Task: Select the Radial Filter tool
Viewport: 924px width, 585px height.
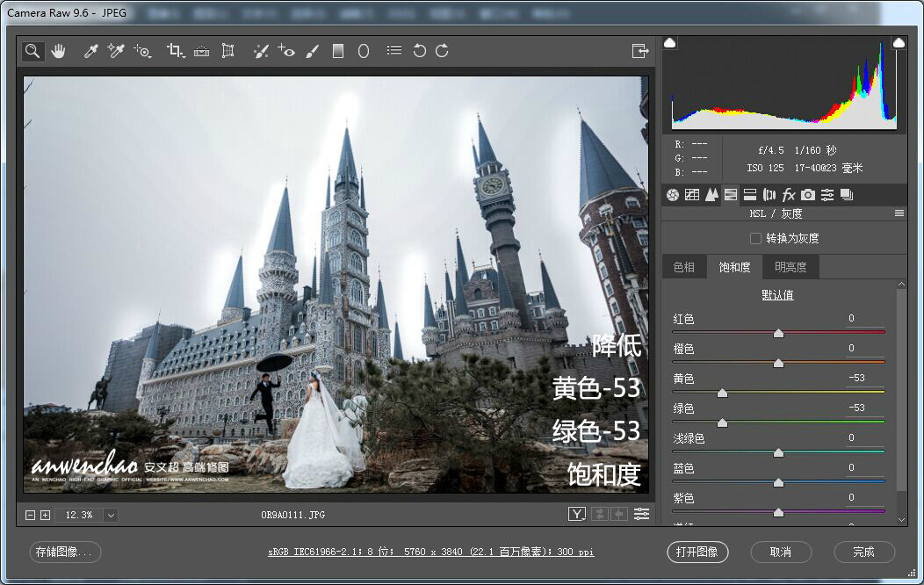Action: [364, 51]
